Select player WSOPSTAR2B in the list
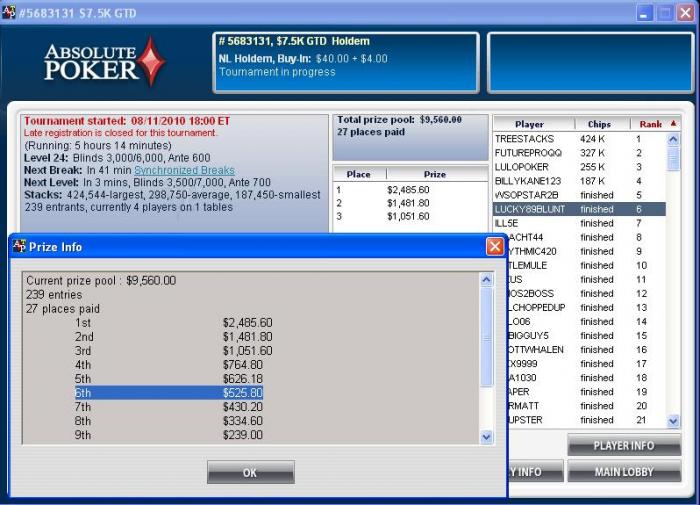 pos(579,195)
